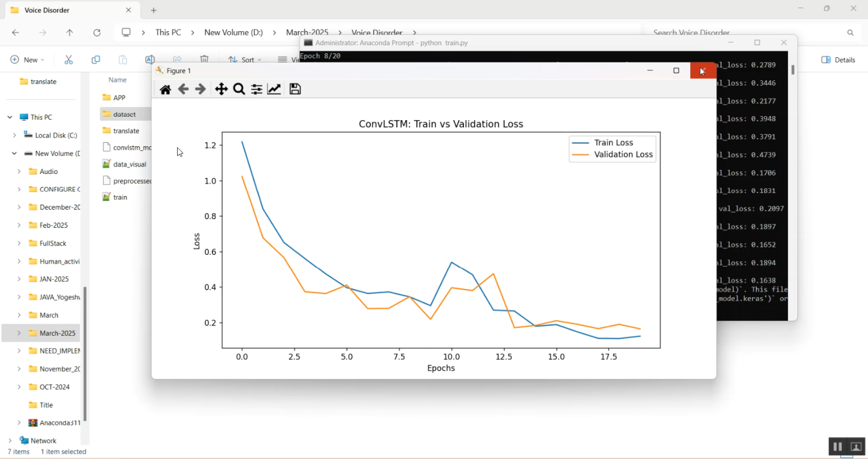Open the Sort dropdown in Explorer

(245, 60)
